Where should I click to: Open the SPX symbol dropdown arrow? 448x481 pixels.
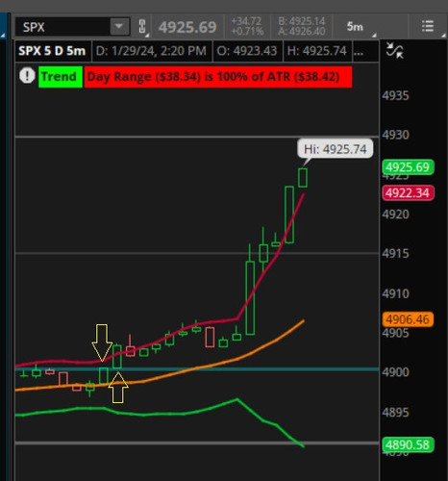(119, 27)
